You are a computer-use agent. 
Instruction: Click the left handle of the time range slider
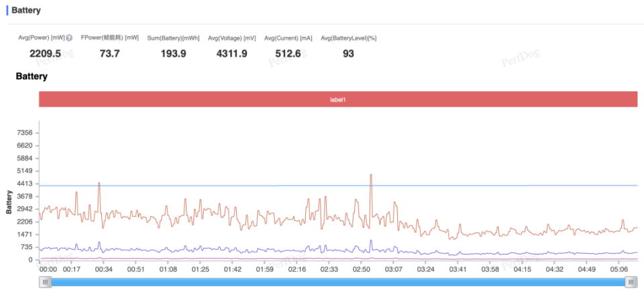point(45,282)
